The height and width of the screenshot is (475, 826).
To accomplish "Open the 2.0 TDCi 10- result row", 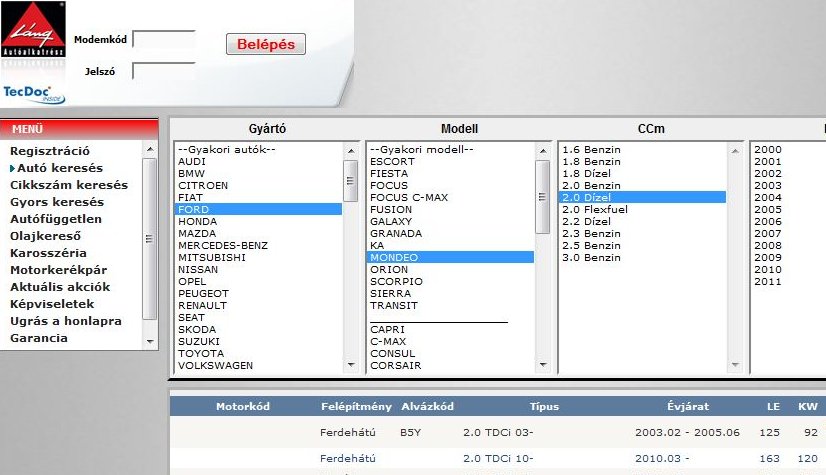I will point(498,458).
